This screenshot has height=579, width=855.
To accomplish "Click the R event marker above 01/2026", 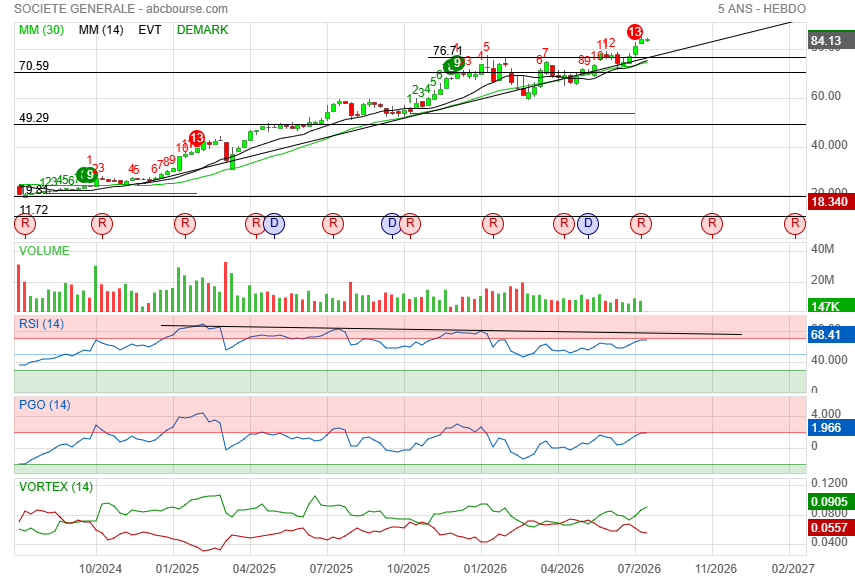I will click(x=493, y=224).
